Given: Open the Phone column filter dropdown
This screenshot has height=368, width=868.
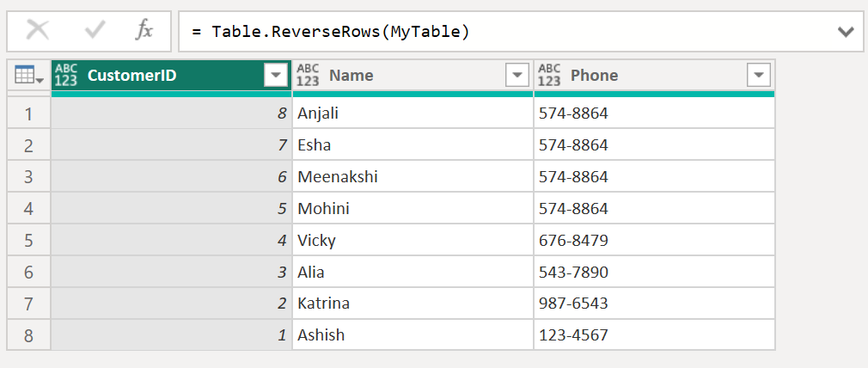Looking at the screenshot, I should click(758, 76).
